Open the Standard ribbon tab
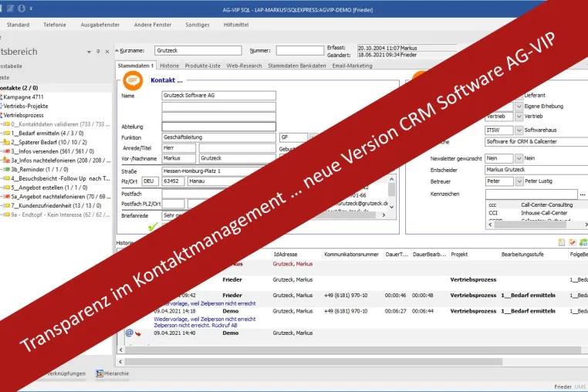The height and width of the screenshot is (392, 588). click(18, 25)
